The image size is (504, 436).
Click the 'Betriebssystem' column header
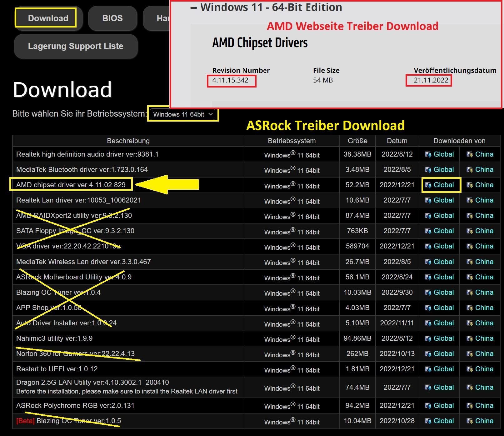[x=292, y=141]
